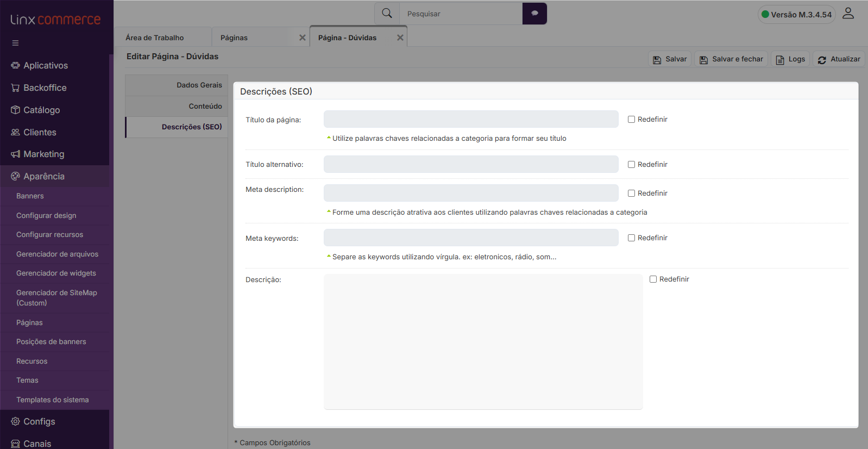Check Redefinir for Meta description
The width and height of the screenshot is (868, 449).
tap(631, 194)
